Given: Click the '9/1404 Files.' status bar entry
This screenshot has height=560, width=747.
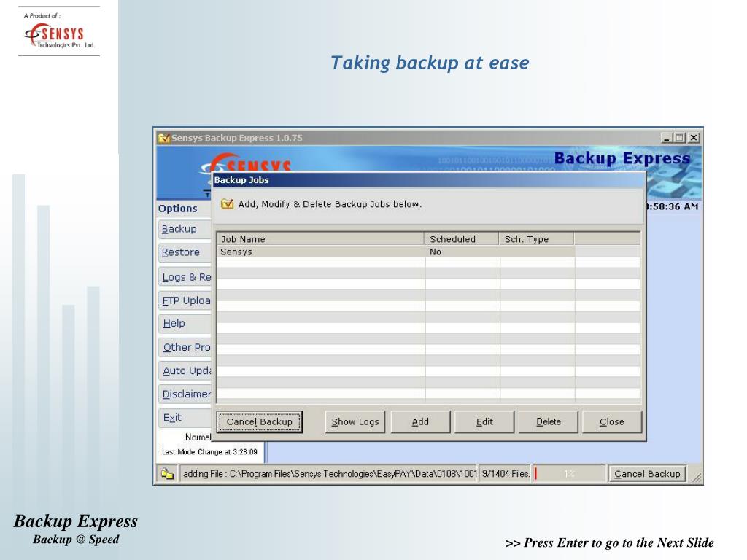Looking at the screenshot, I should pyautogui.click(x=506, y=474).
